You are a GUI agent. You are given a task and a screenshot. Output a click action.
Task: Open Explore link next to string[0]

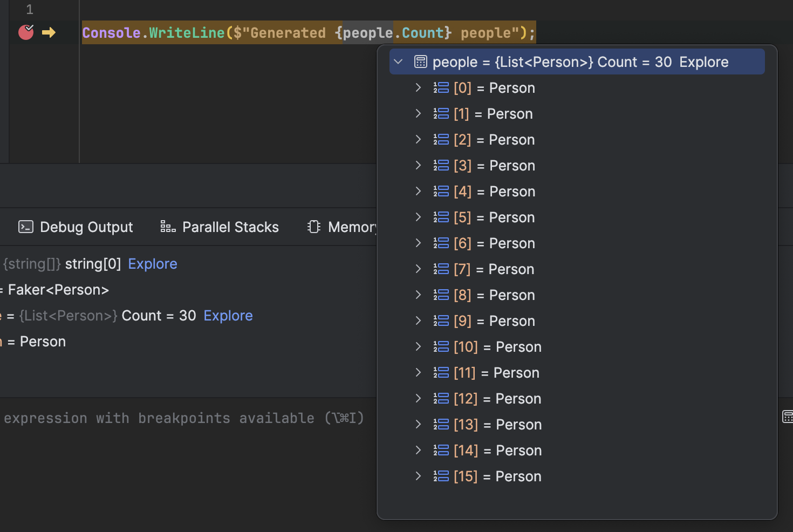point(153,264)
